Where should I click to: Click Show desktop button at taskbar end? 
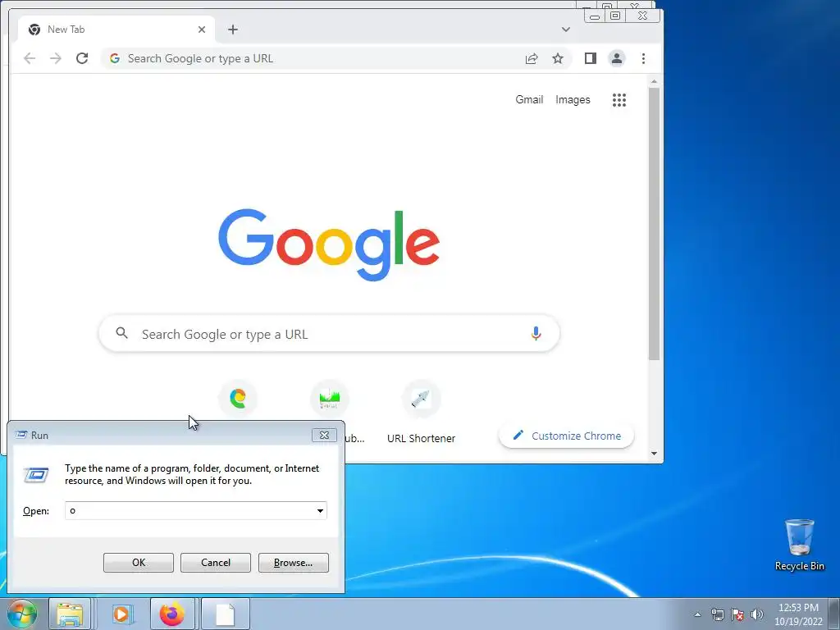point(834,614)
